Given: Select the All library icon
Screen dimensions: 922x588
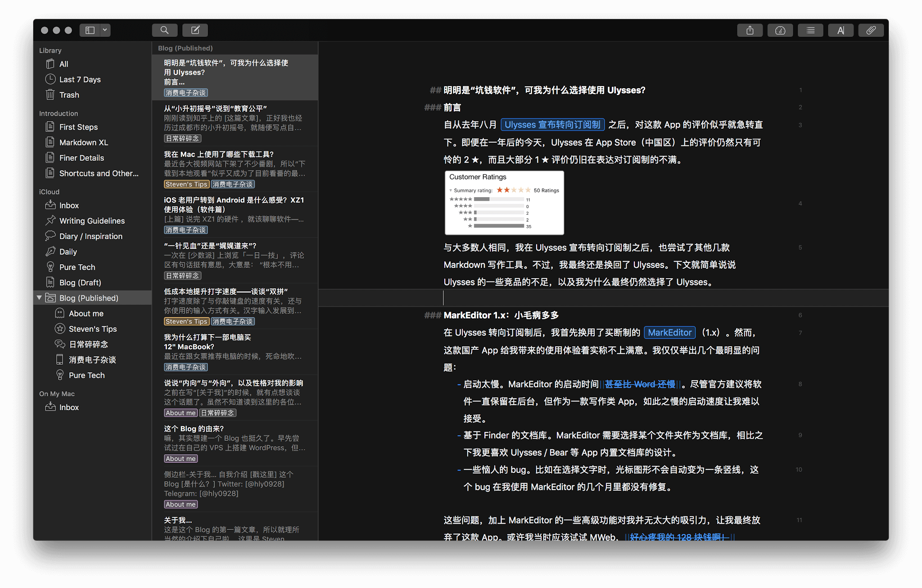Looking at the screenshot, I should pos(50,64).
